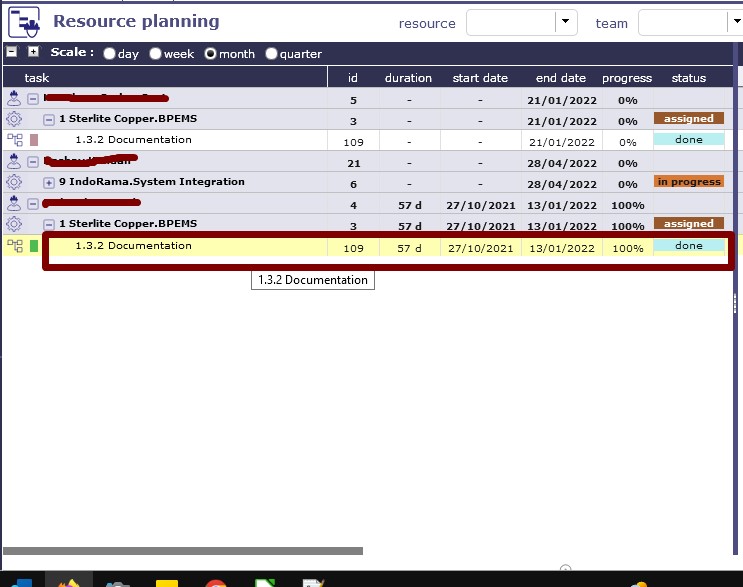Click the progress column header
Screen dimensions: 743x587
[x=626, y=78]
